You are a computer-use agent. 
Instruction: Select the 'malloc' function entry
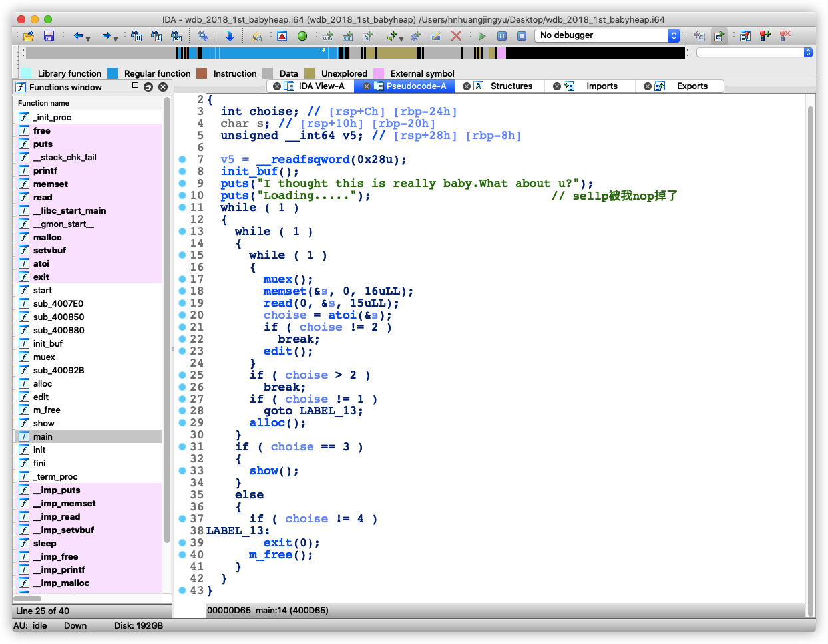89,237
